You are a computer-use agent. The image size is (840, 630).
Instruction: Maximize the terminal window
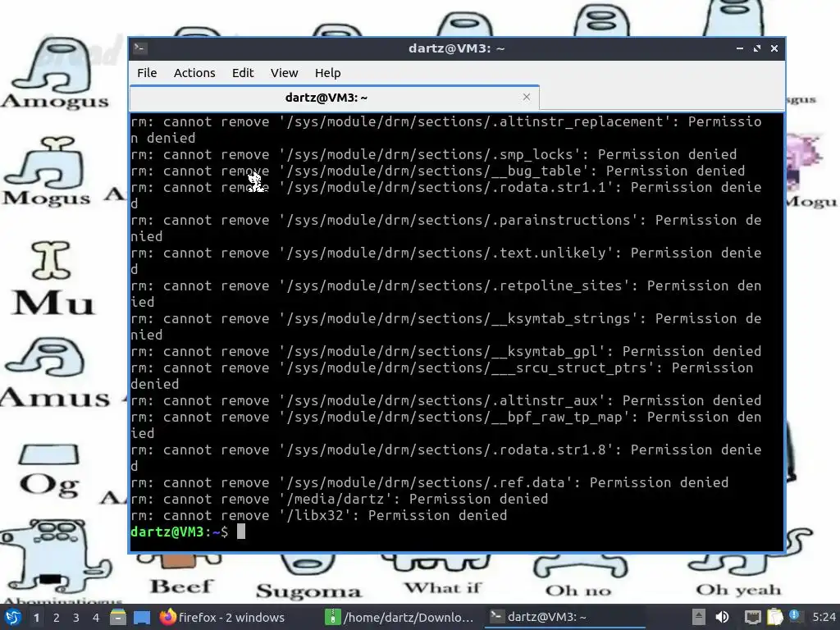(x=757, y=48)
